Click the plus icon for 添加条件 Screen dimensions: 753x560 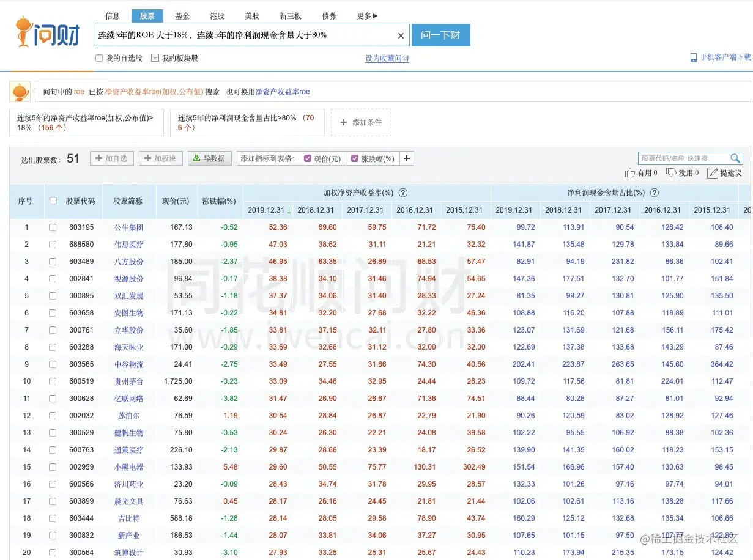click(x=344, y=122)
